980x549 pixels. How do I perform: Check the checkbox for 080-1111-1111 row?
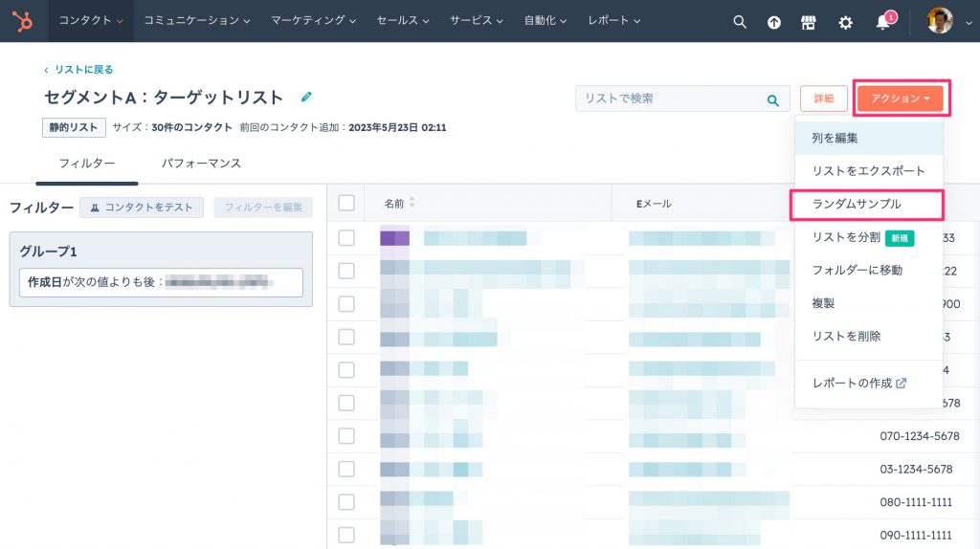(346, 502)
